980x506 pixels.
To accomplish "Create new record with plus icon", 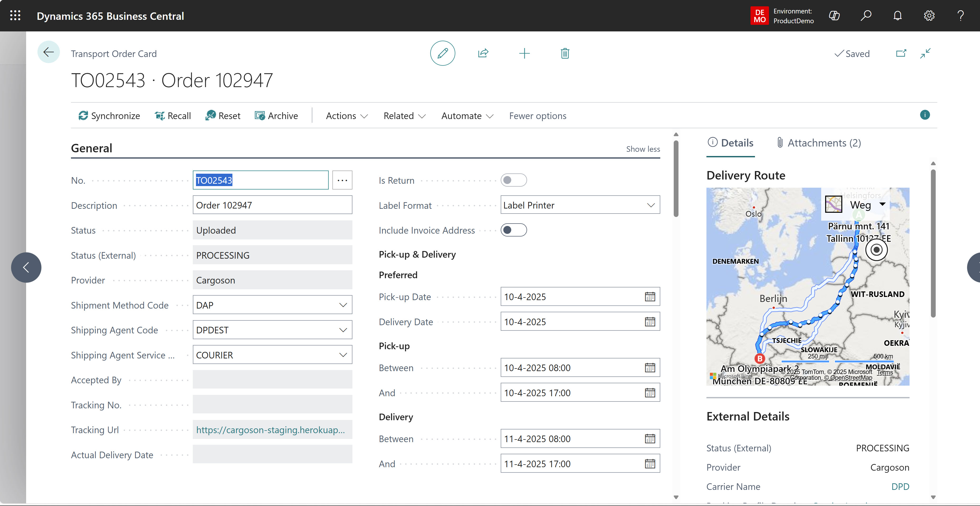I will click(x=524, y=53).
